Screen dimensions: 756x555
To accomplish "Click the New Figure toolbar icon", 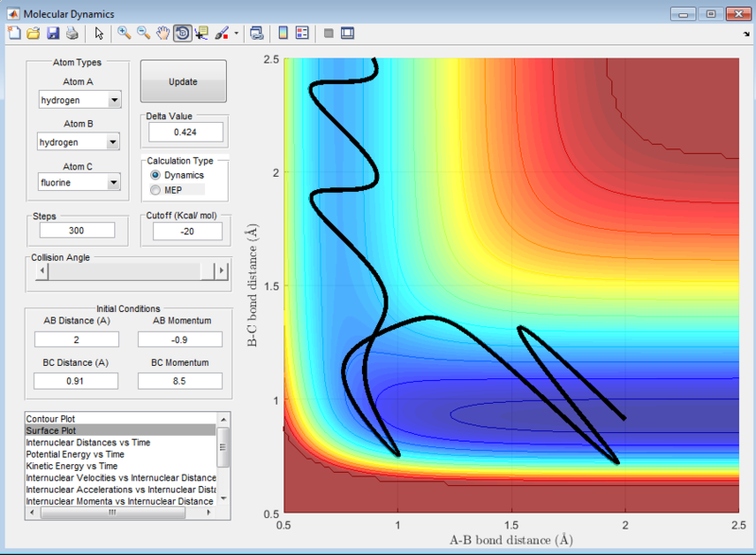I will point(13,33).
